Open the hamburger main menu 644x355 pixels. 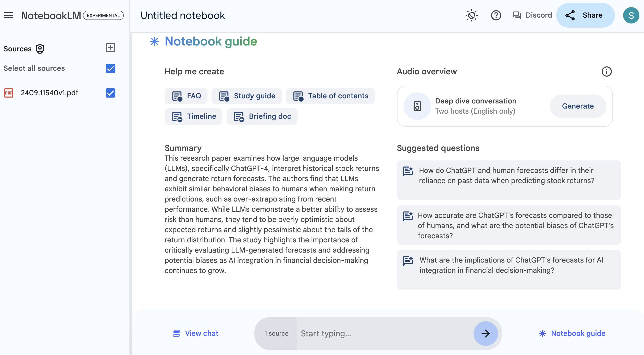[9, 15]
